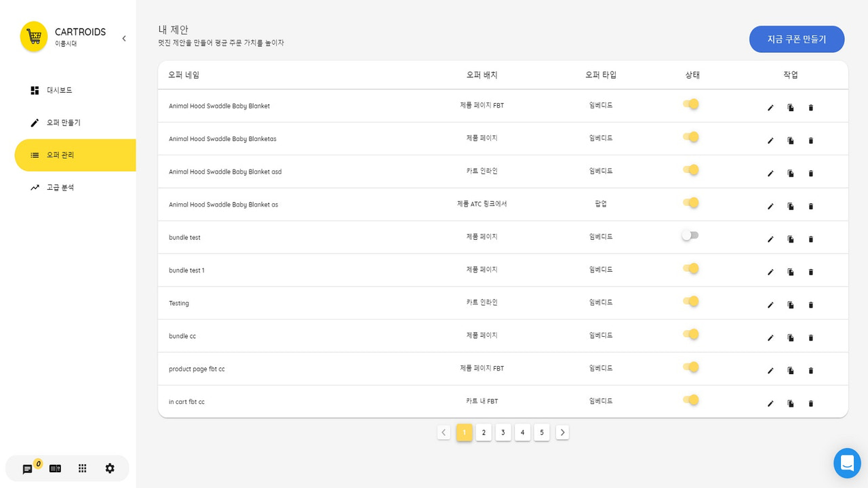
Task: Click the 카트 내 FBT placement cell
Action: tap(482, 401)
